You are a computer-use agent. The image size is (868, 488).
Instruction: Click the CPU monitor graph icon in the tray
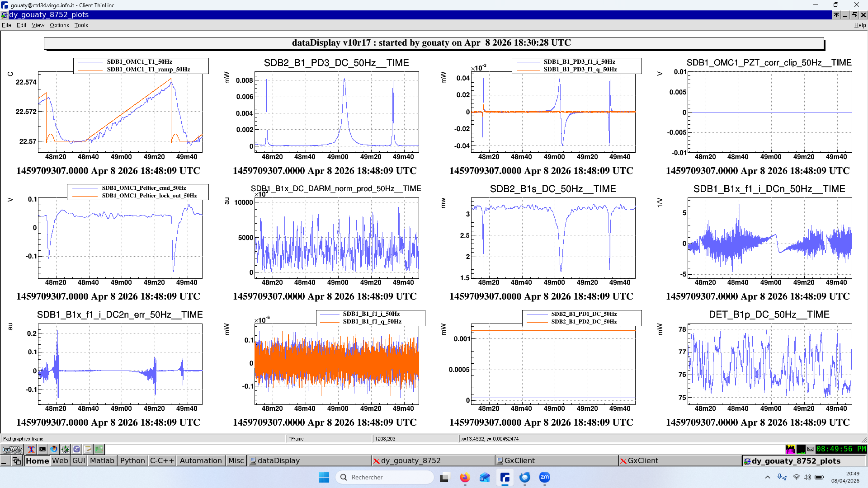790,449
